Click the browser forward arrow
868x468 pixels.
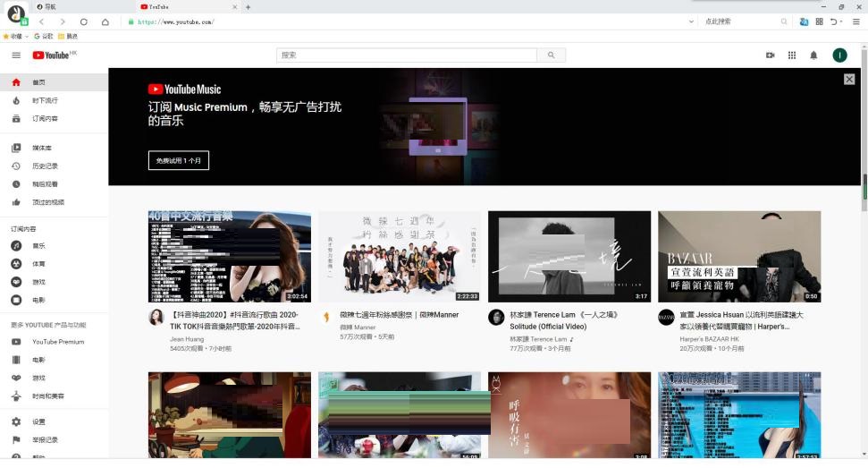point(63,21)
